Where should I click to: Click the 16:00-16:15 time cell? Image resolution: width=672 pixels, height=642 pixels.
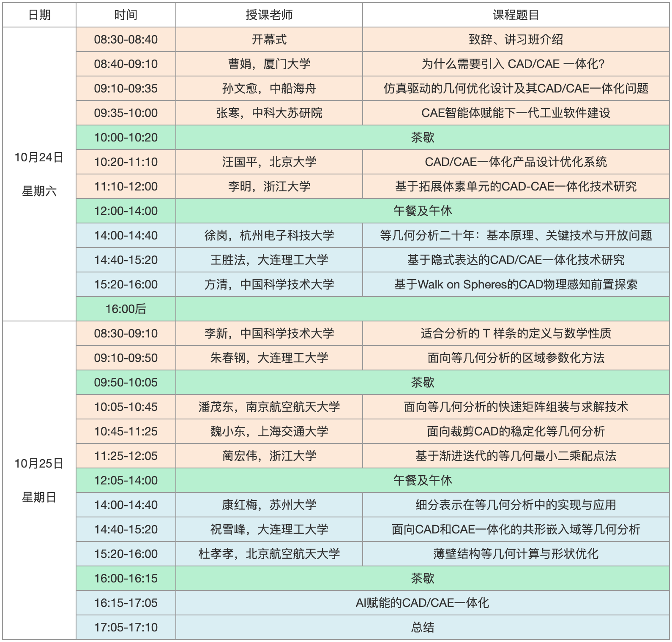pyautogui.click(x=126, y=578)
